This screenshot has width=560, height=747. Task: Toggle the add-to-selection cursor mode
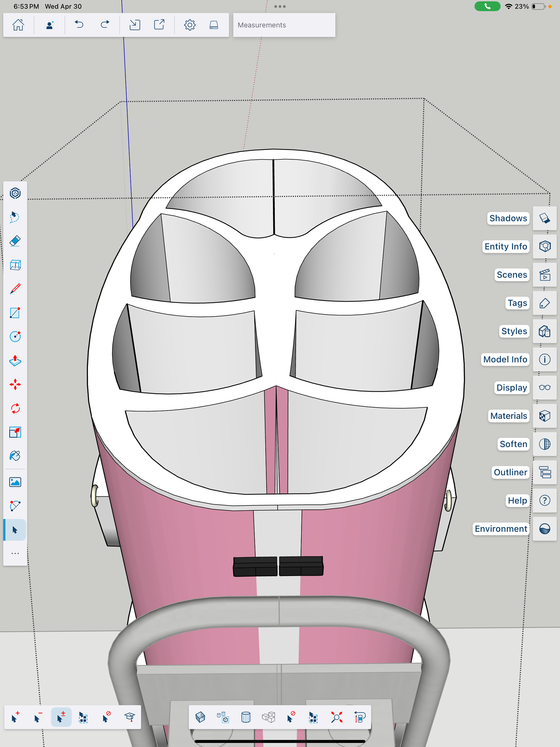point(15,717)
